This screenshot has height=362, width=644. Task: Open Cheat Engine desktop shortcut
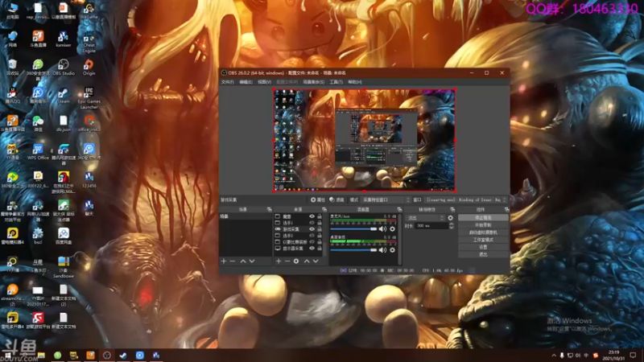(89, 43)
